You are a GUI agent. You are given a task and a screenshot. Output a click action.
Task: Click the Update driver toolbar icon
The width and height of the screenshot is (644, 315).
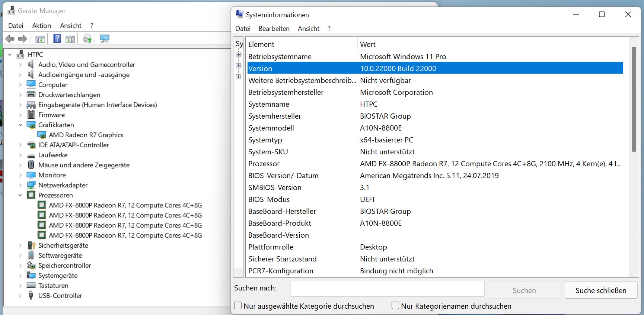click(x=87, y=39)
